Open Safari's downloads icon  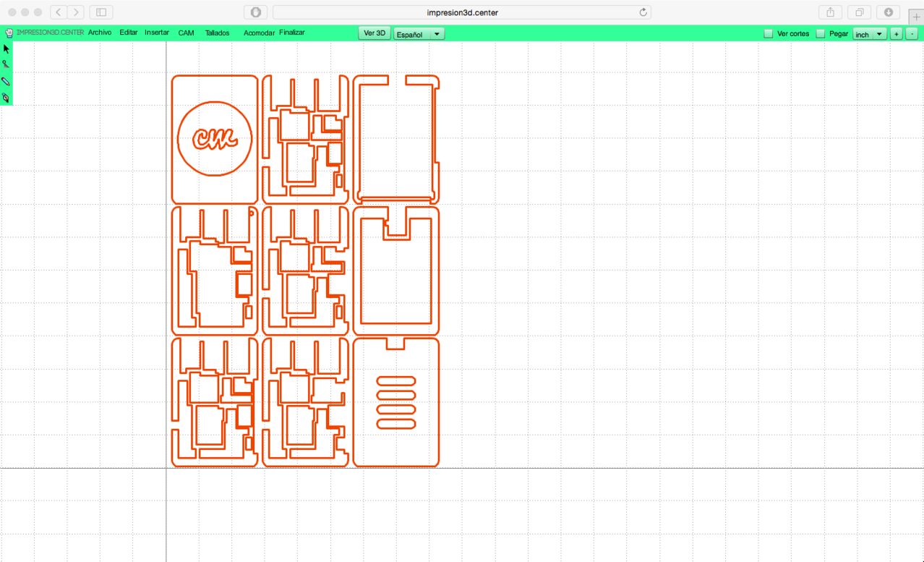pyautogui.click(x=887, y=12)
